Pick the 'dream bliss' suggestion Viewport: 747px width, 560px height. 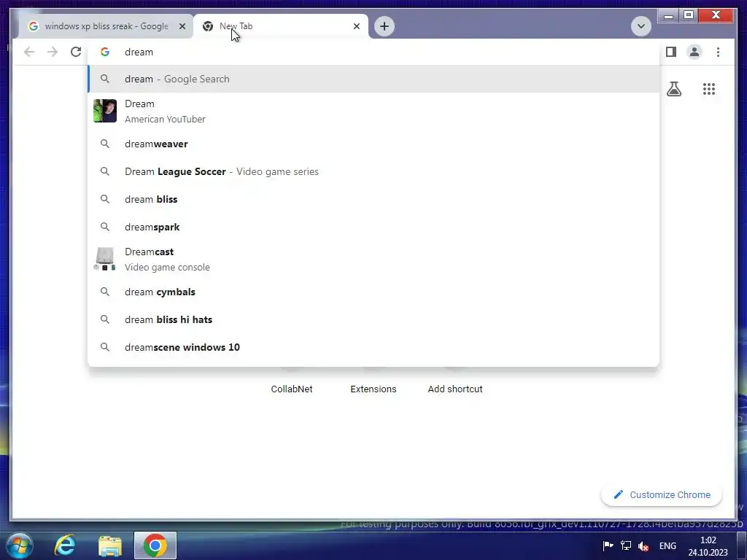(373, 199)
